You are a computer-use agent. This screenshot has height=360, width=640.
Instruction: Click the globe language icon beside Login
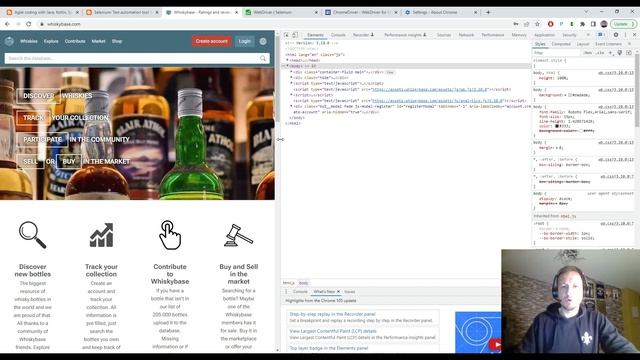point(263,41)
